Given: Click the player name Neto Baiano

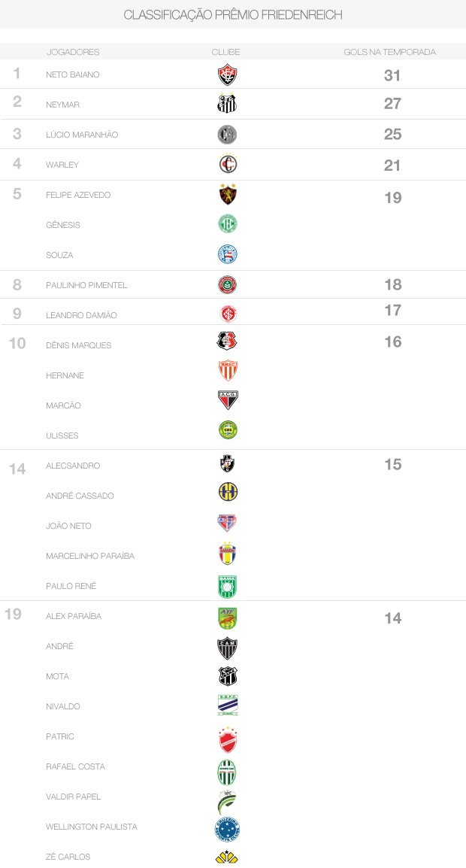Looking at the screenshot, I should [x=72, y=74].
